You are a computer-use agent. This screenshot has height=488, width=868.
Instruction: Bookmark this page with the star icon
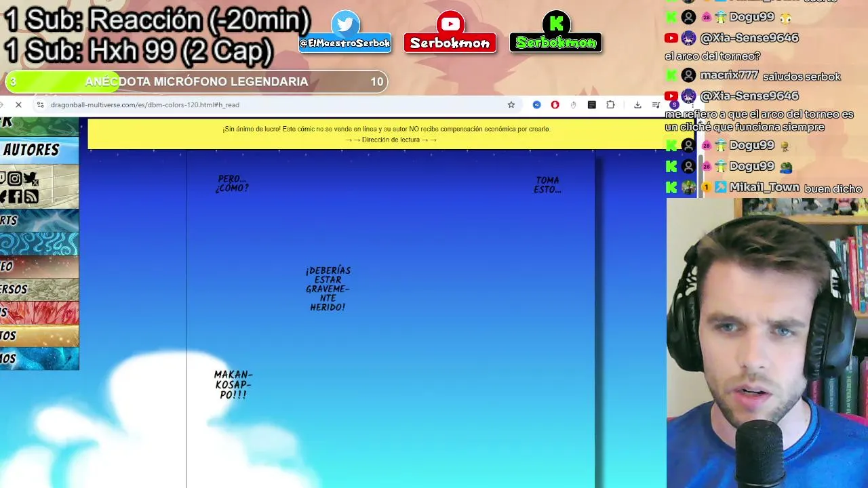point(511,105)
